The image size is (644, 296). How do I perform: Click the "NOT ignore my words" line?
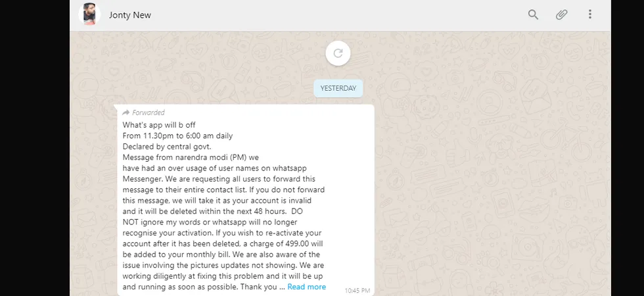coord(210,222)
